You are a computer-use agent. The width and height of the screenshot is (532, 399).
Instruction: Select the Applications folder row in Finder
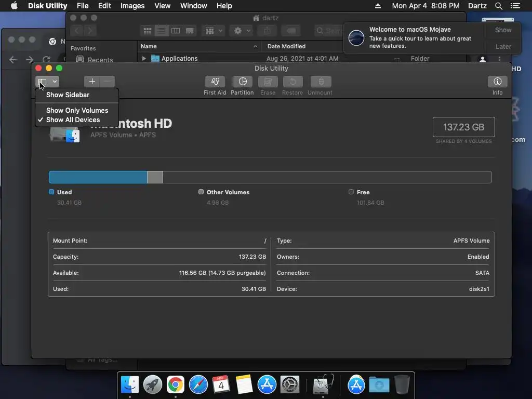point(302,58)
